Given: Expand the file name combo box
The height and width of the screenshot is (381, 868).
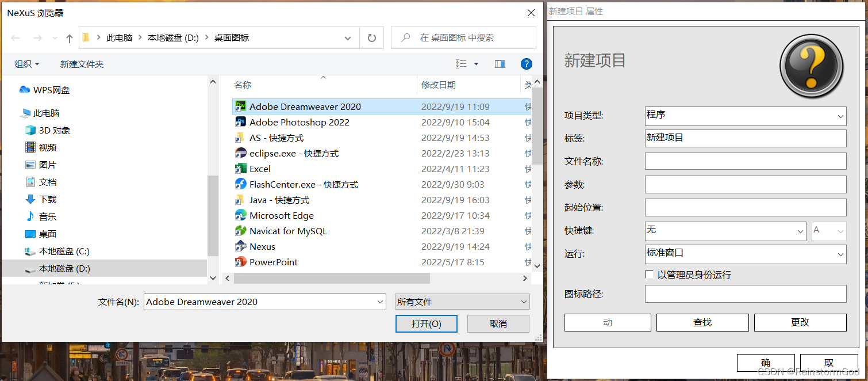Looking at the screenshot, I should coord(380,302).
